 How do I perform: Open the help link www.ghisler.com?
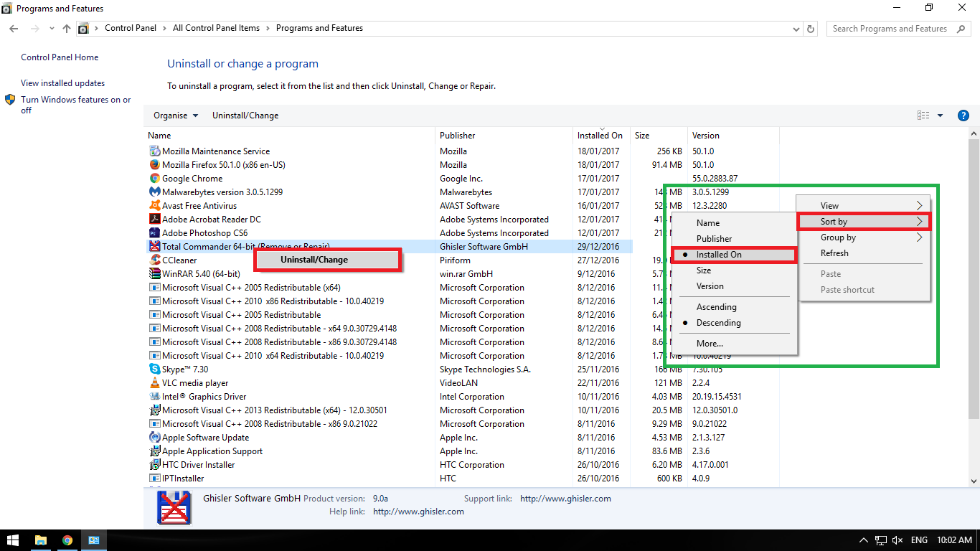418,512
